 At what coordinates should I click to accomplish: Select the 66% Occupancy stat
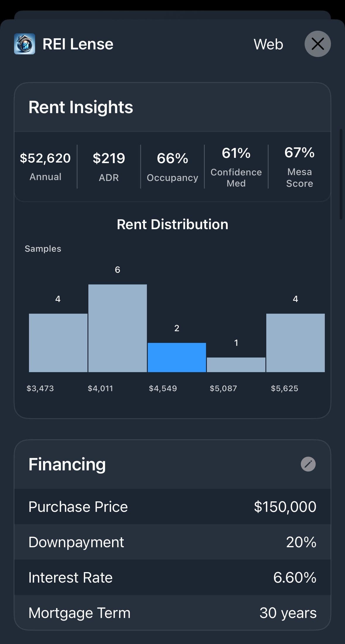coord(172,166)
